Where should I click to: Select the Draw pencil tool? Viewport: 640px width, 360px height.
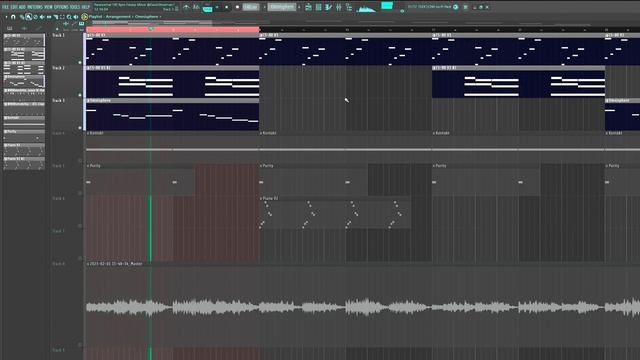pyautogui.click(x=22, y=17)
